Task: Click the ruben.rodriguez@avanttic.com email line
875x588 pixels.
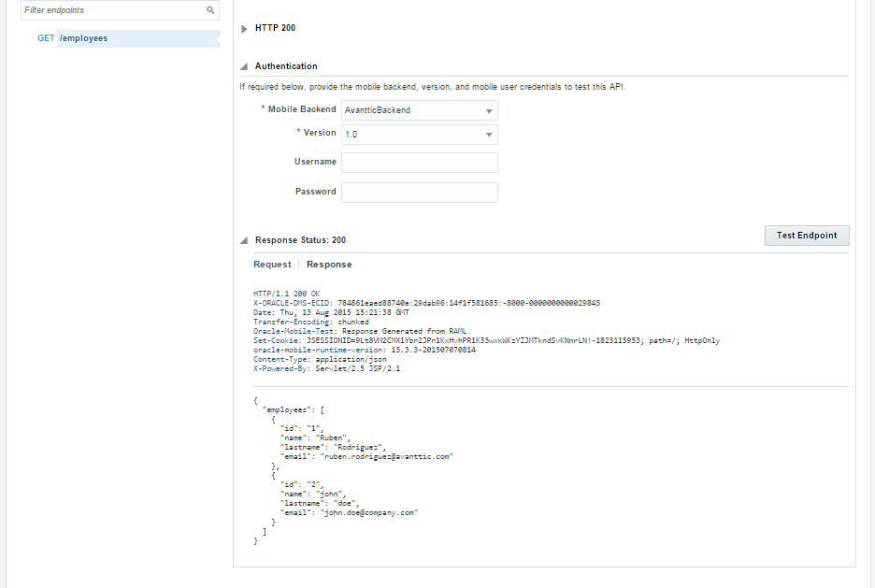Action: [x=366, y=456]
